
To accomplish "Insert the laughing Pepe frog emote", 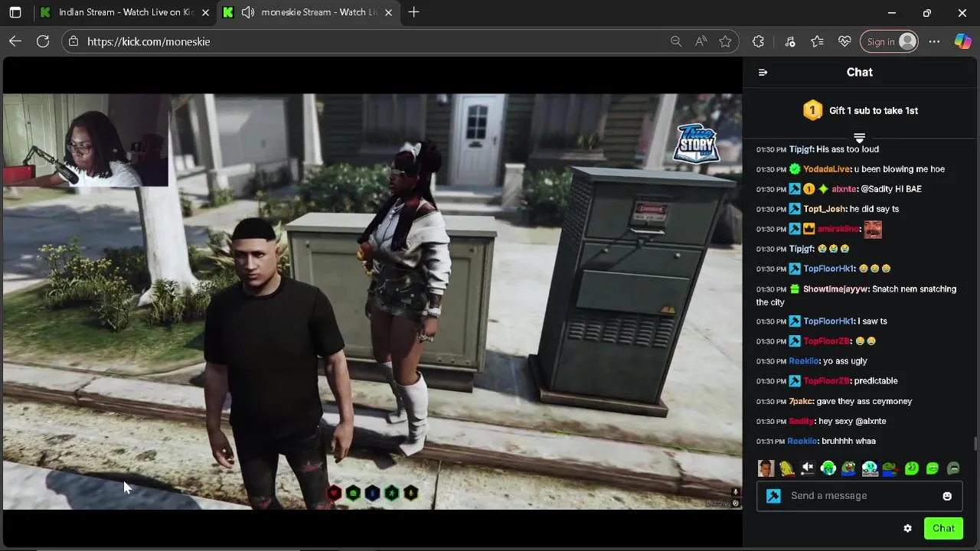I will pos(849,468).
